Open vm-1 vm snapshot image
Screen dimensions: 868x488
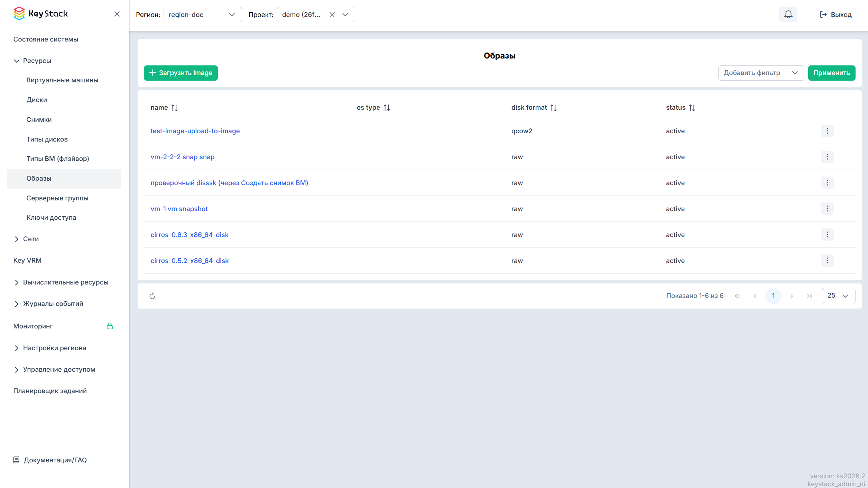[x=179, y=209]
